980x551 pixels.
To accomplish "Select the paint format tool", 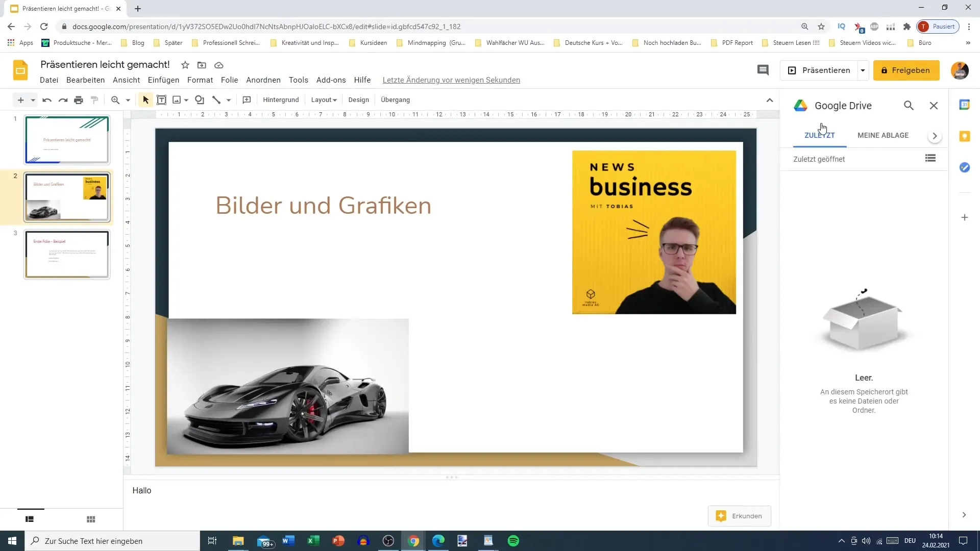I will coord(94,100).
